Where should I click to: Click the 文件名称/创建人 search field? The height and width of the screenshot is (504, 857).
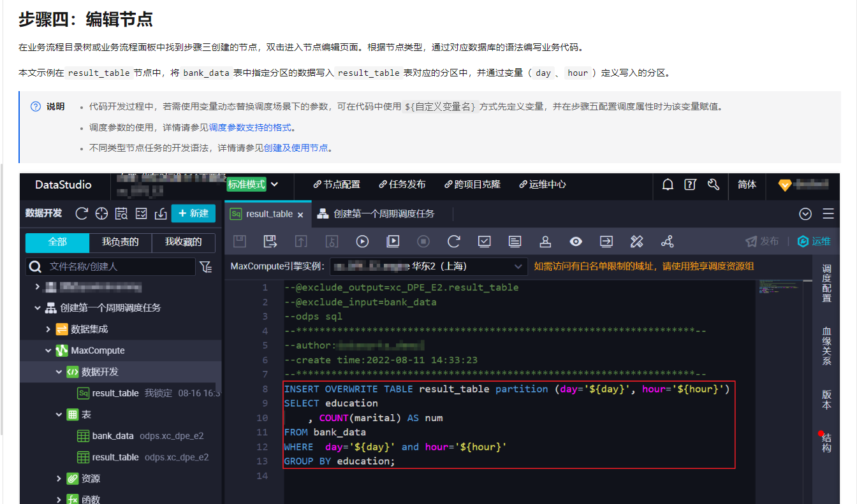point(111,266)
